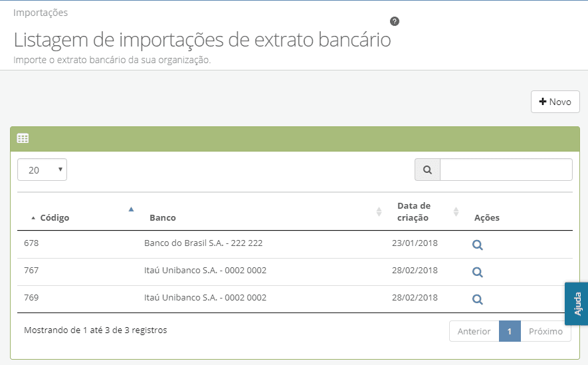The height and width of the screenshot is (365, 588).
Task: Open the Ajuda side tab
Action: (x=577, y=304)
